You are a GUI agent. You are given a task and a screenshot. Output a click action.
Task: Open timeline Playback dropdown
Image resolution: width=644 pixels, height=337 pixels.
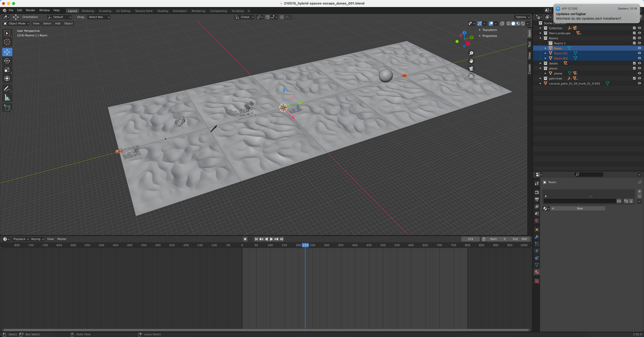point(21,239)
